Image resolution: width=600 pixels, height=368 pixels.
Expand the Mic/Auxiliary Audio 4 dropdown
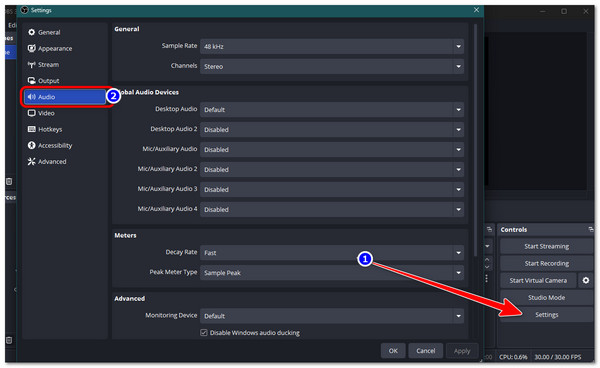click(x=332, y=209)
